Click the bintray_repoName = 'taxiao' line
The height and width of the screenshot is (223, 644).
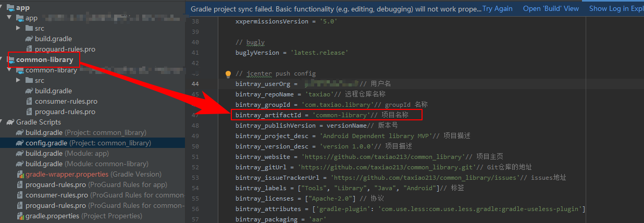tap(311, 94)
